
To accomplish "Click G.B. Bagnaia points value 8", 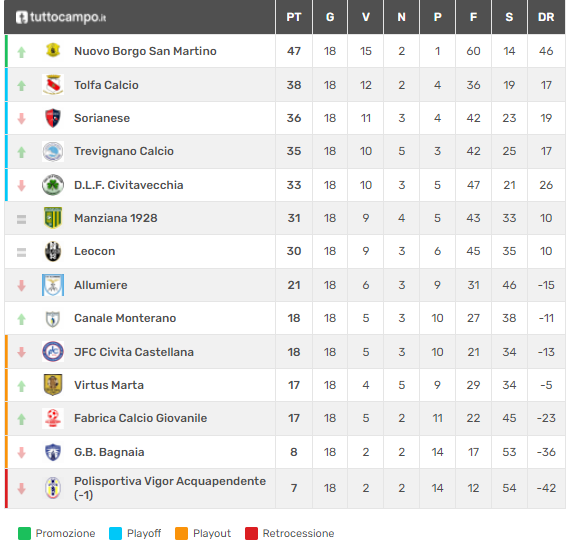I will pyautogui.click(x=294, y=452).
